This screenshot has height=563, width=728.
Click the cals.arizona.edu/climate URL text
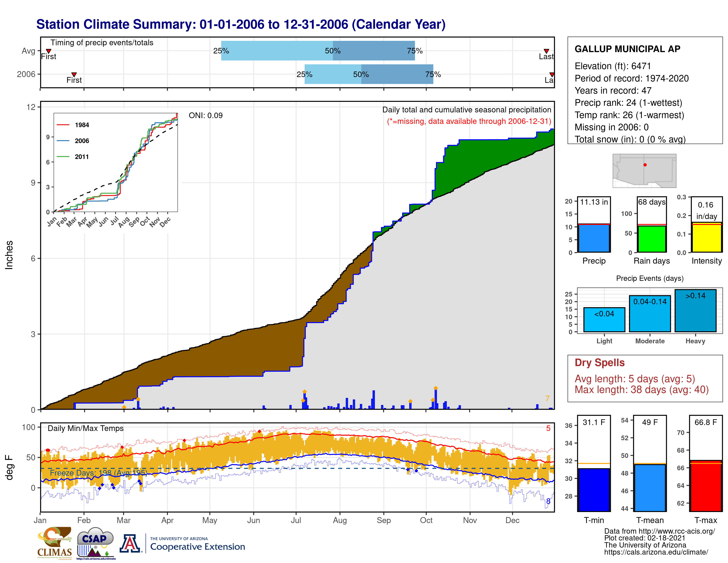[x=656, y=552]
